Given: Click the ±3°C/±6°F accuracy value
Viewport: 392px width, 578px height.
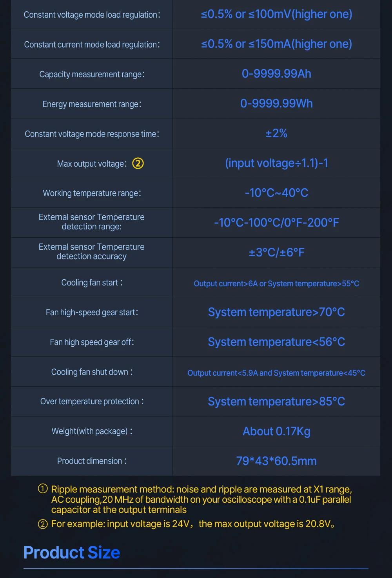Looking at the screenshot, I should [276, 253].
